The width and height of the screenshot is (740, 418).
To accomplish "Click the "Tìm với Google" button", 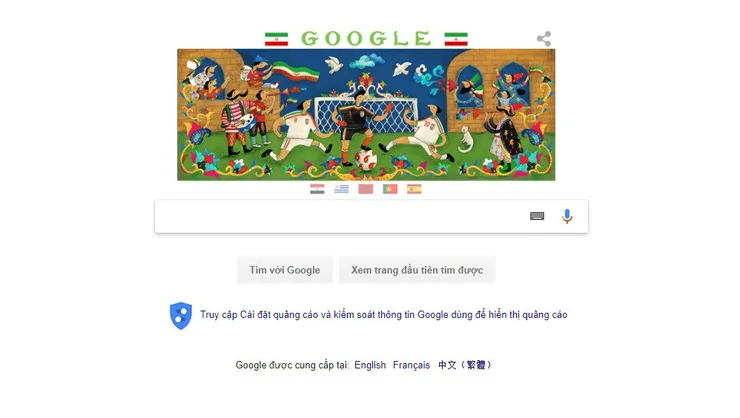I will (x=285, y=270).
